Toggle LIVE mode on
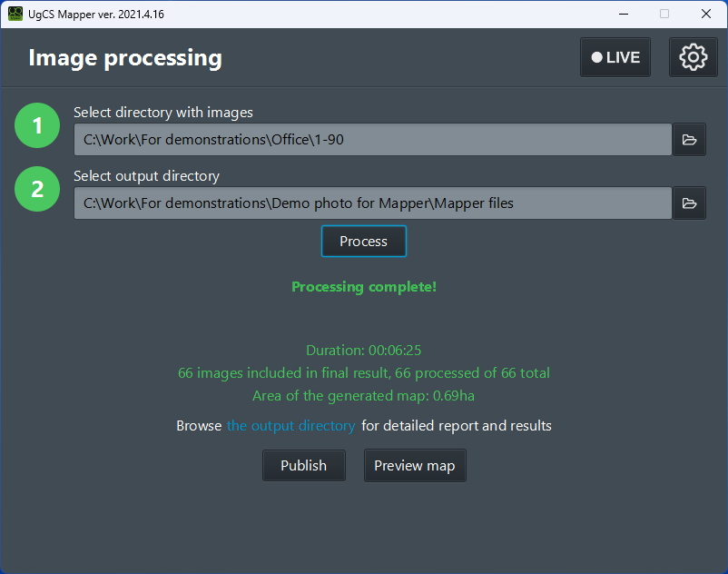728x574 pixels. [x=615, y=56]
